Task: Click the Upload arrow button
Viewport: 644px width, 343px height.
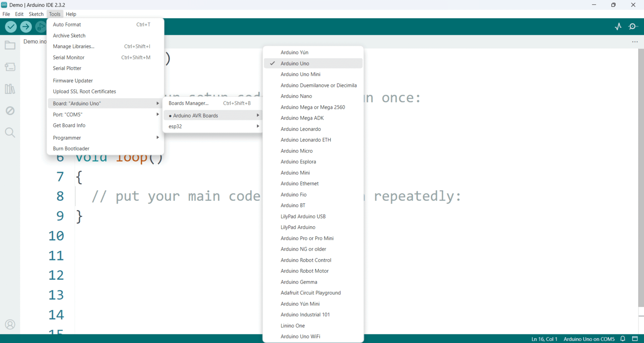Action: click(x=26, y=27)
